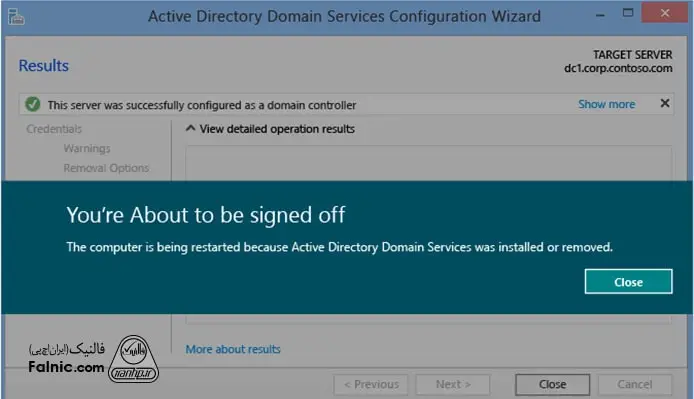694x399 pixels.
Task: Collapse View detailed operation results chevron
Action: click(x=190, y=128)
